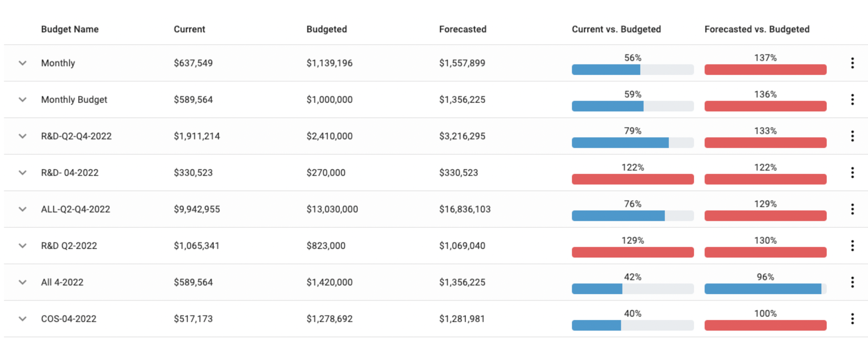Click the $517,173 current value
This screenshot has width=868, height=353.
(193, 319)
